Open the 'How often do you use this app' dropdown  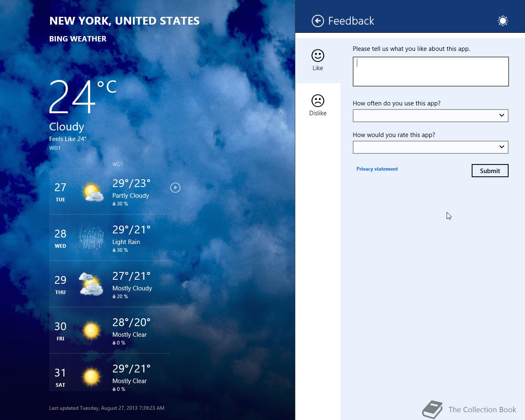point(431,116)
